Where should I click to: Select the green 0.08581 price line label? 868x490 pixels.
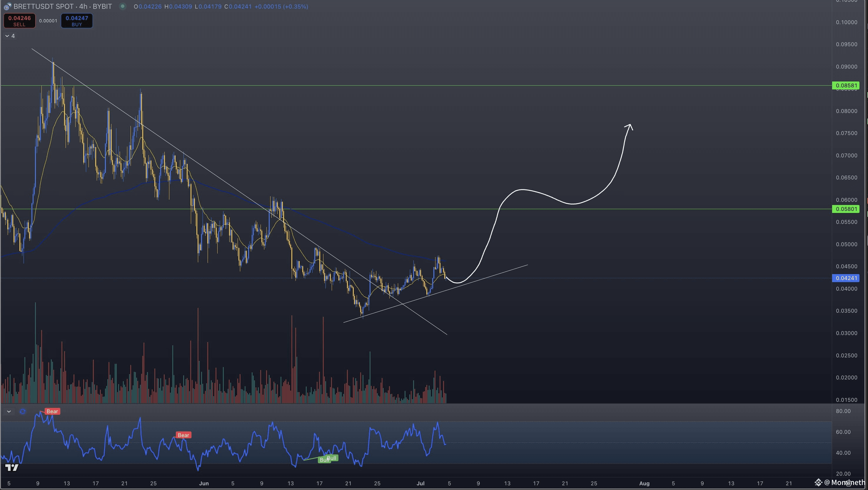tap(846, 86)
